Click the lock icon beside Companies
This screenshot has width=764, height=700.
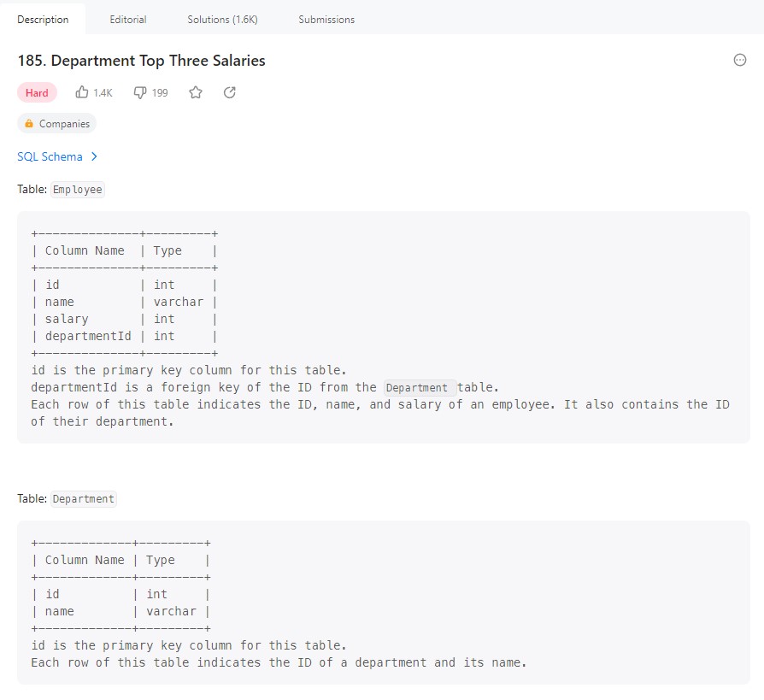coord(29,124)
